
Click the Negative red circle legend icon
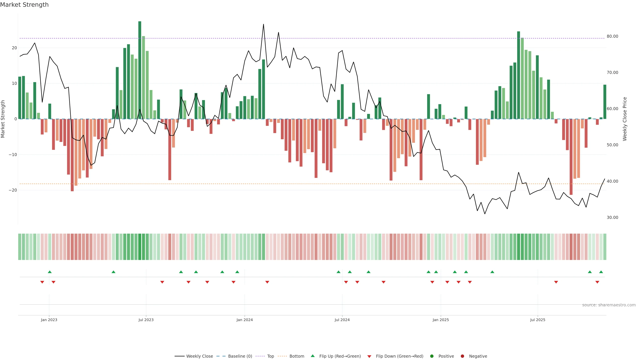[x=462, y=356]
